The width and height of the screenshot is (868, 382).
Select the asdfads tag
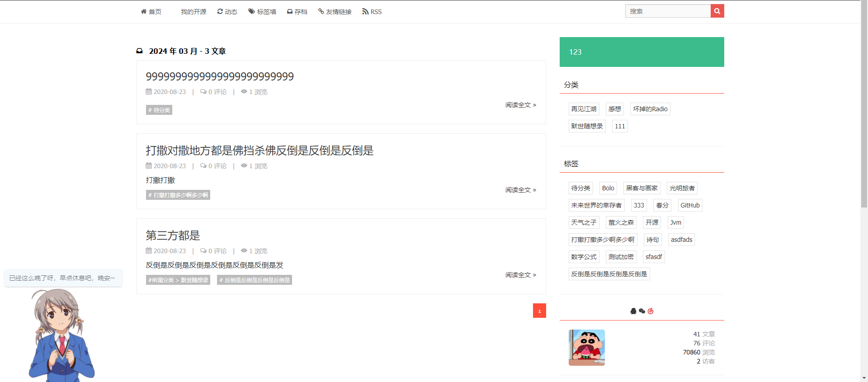[x=681, y=240]
